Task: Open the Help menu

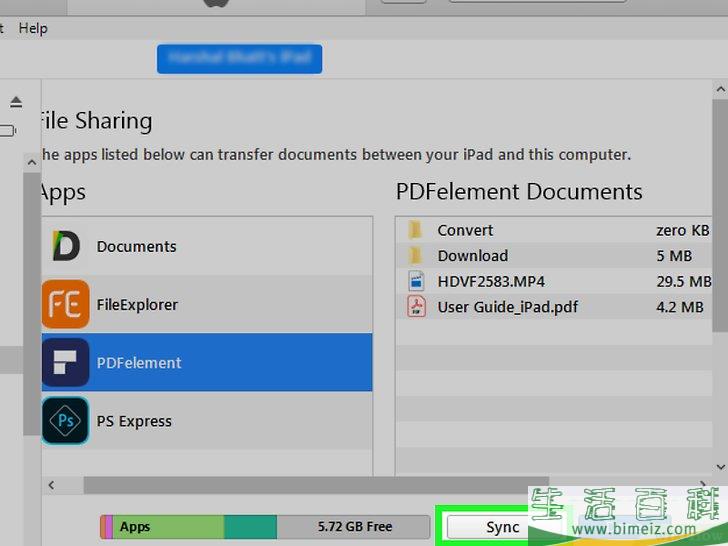Action: (33, 28)
